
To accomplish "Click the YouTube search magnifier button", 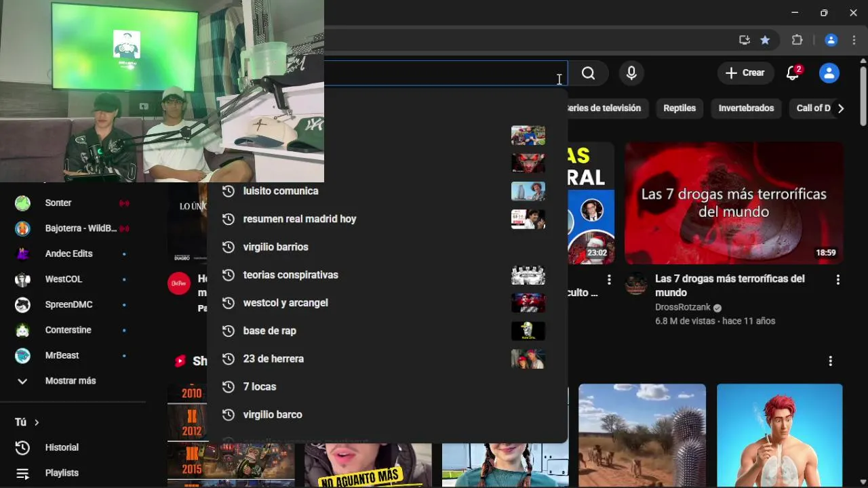I will coord(588,73).
